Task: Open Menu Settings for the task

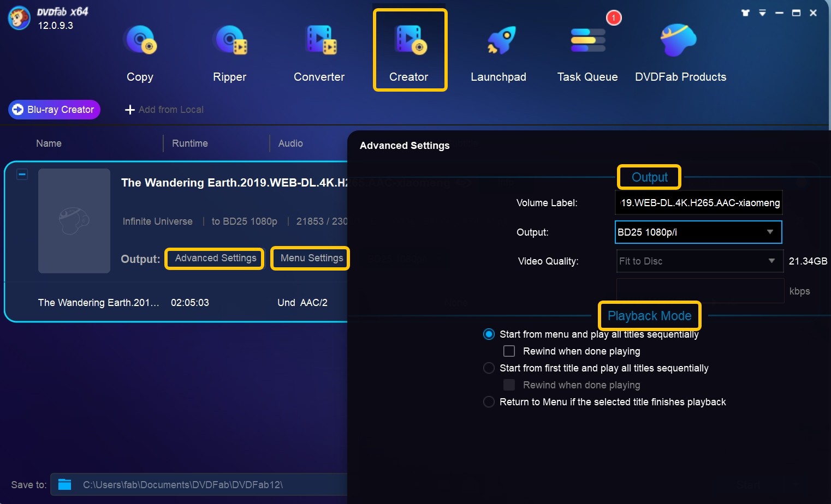Action: pyautogui.click(x=311, y=258)
